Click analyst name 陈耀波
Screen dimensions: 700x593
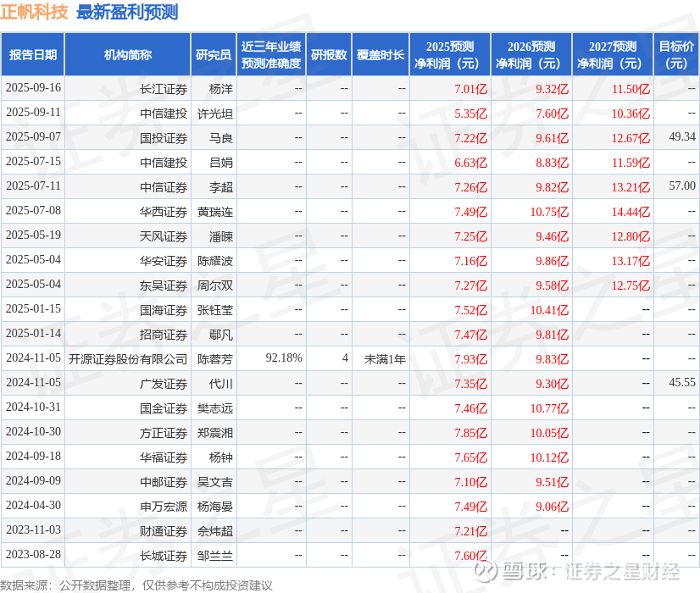215,261
